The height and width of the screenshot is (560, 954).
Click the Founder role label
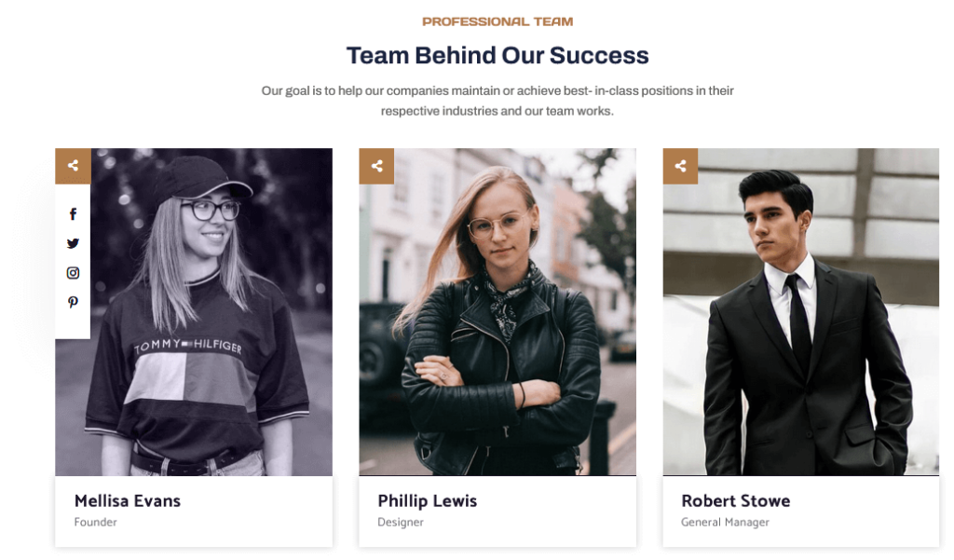coord(95,522)
